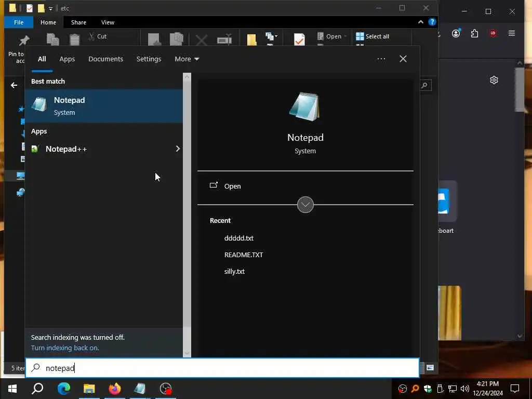Click the Windows Start button
The image size is (532, 399).
point(12,389)
